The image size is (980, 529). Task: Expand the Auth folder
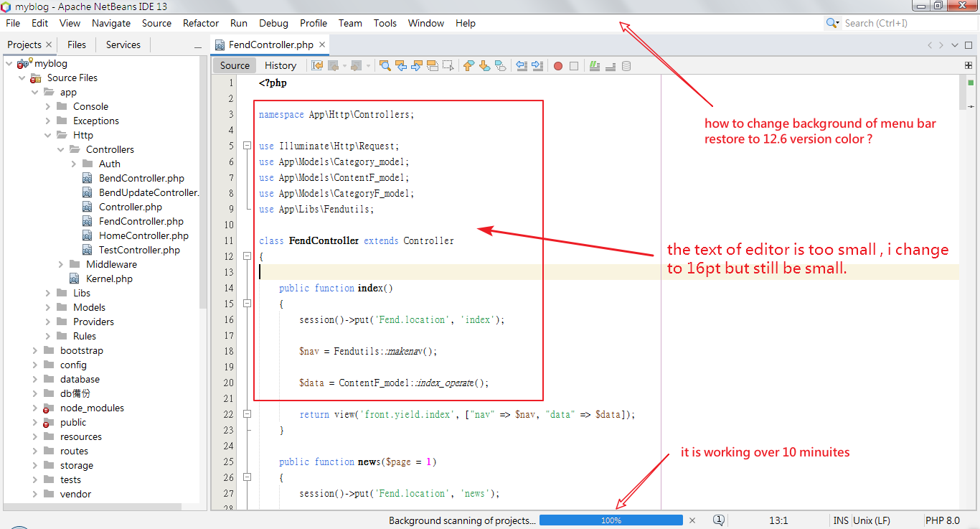pyautogui.click(x=73, y=164)
